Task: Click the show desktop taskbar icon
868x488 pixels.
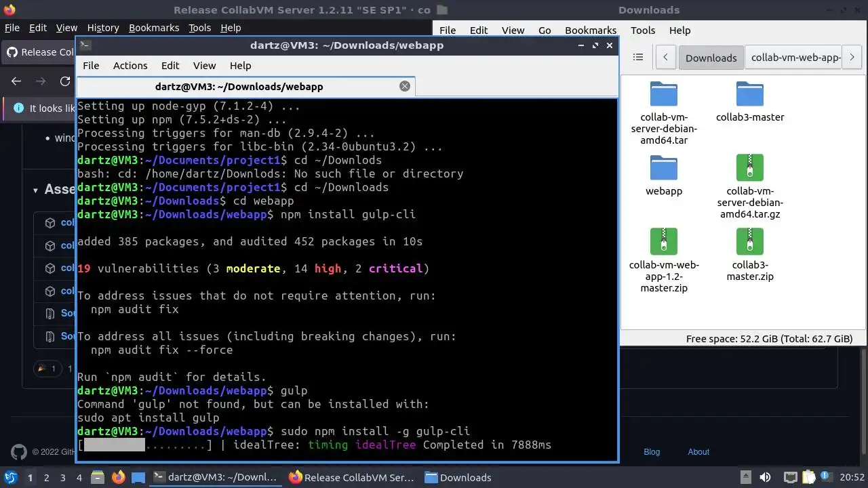Action: (x=138, y=478)
